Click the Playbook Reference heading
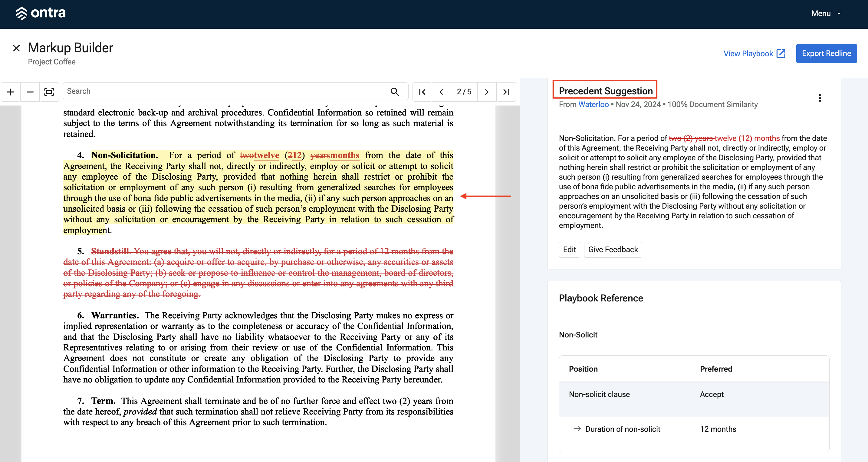This screenshot has width=868, height=462. (601, 298)
